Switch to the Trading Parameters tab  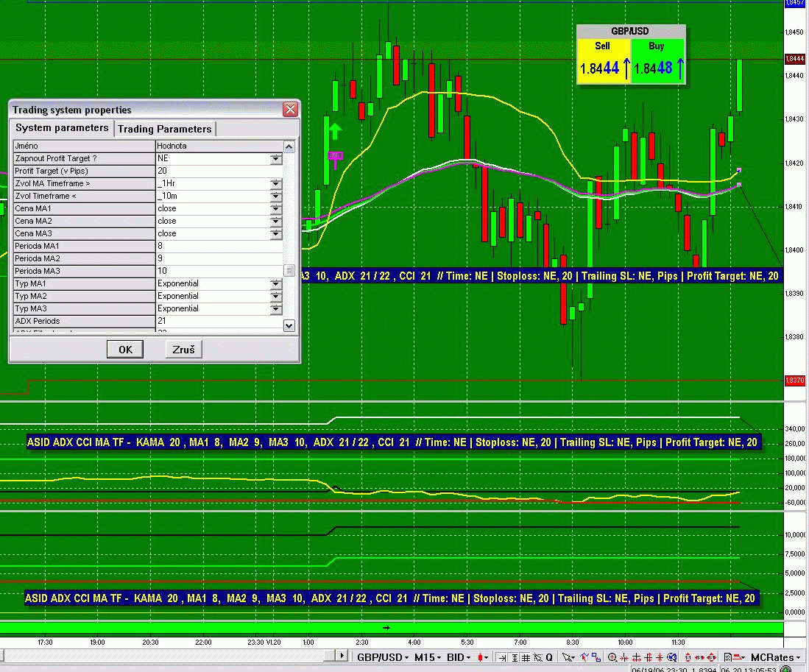pos(164,129)
